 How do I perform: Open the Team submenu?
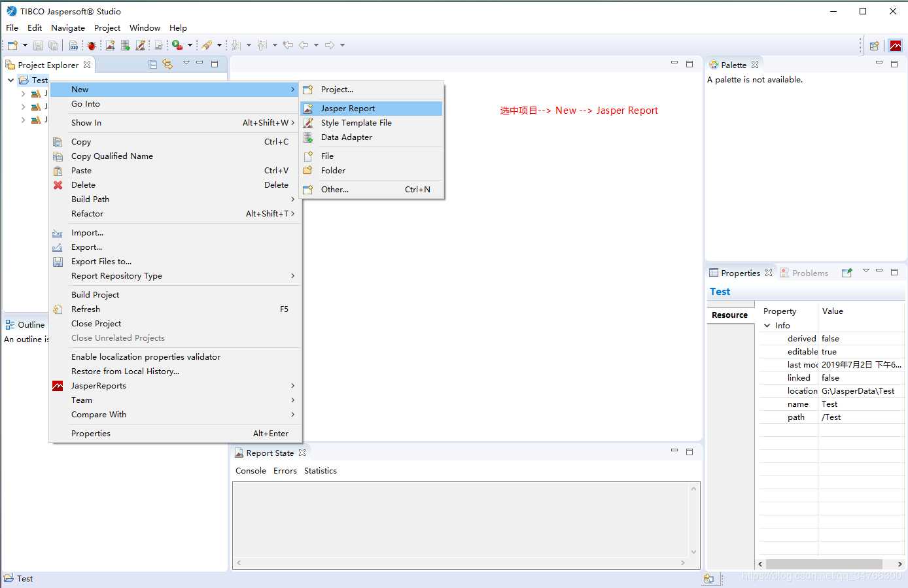tap(175, 400)
